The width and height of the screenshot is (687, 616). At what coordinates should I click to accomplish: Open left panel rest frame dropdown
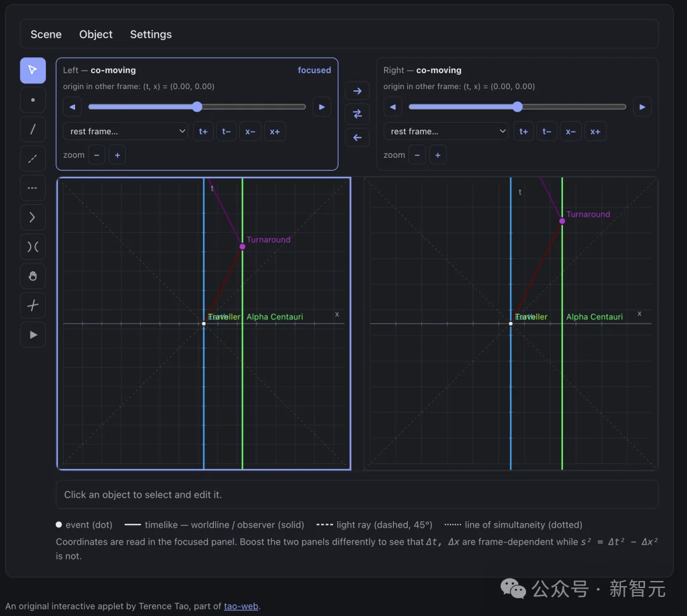point(126,131)
